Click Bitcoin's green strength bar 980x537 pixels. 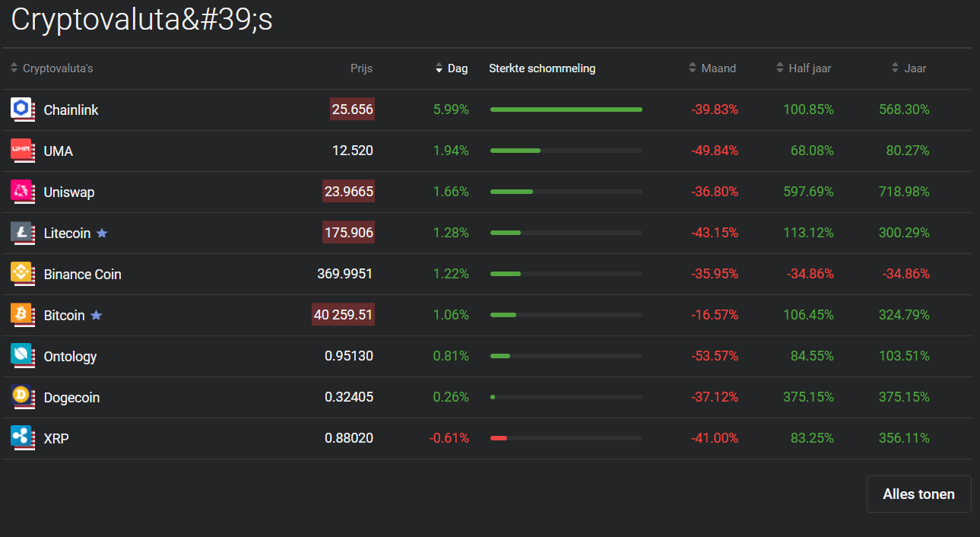[x=503, y=315]
